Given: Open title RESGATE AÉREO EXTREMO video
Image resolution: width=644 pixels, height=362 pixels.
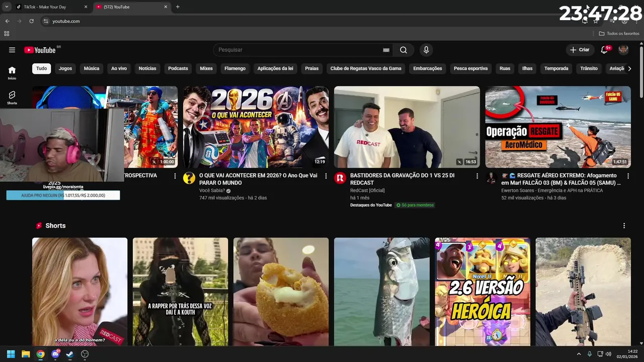Looking at the screenshot, I should click(561, 179).
